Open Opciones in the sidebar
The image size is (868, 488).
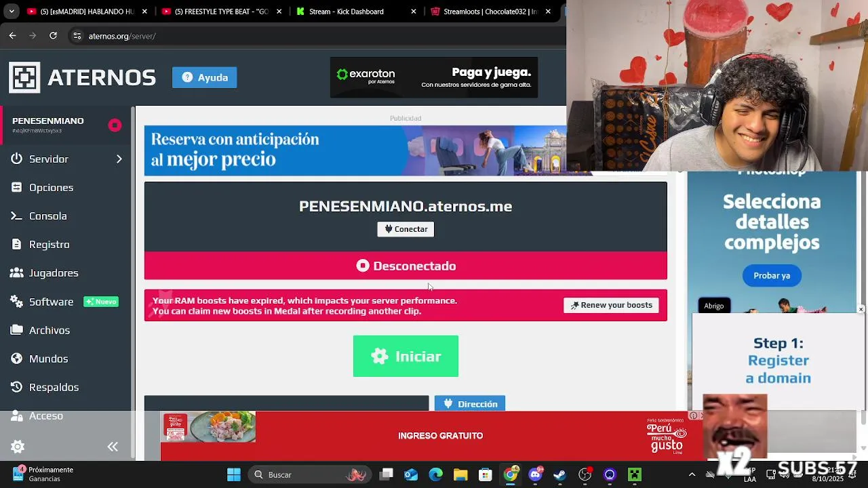coord(51,187)
